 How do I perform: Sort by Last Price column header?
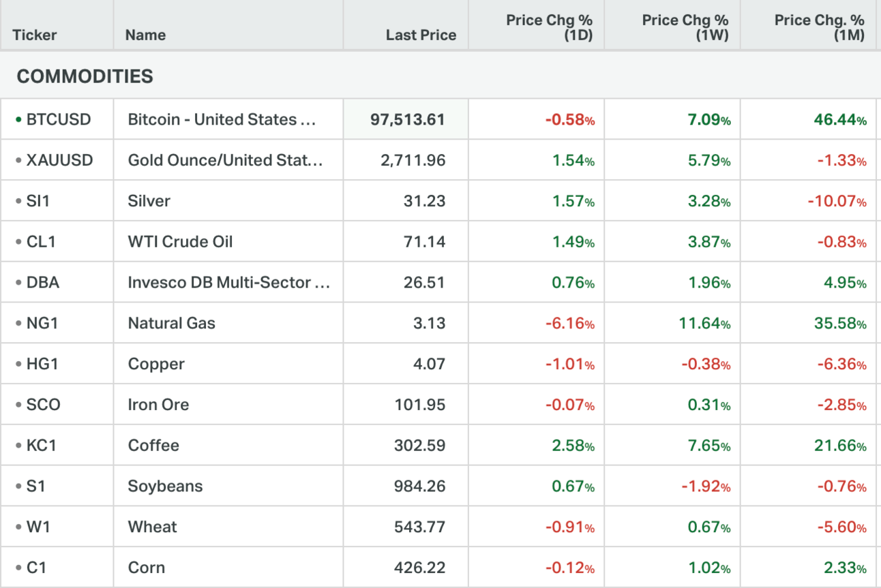(421, 35)
